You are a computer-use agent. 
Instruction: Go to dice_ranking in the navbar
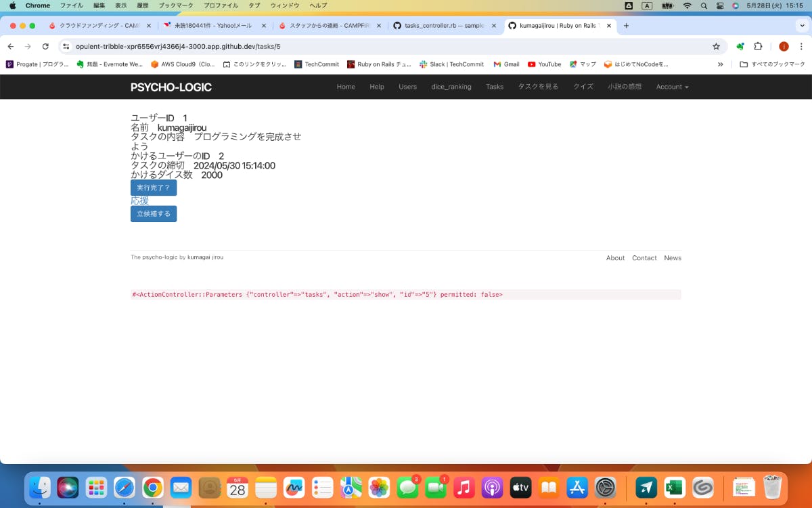(451, 87)
